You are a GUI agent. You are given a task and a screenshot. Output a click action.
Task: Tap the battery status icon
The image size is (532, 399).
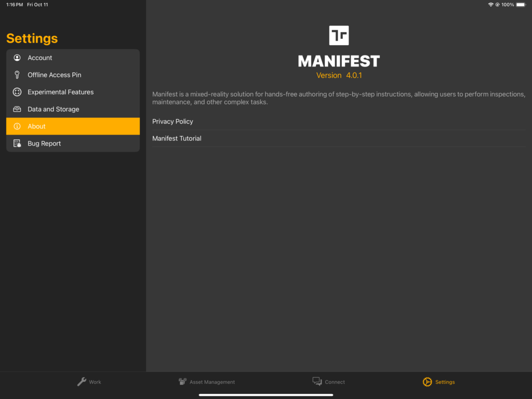tap(521, 5)
